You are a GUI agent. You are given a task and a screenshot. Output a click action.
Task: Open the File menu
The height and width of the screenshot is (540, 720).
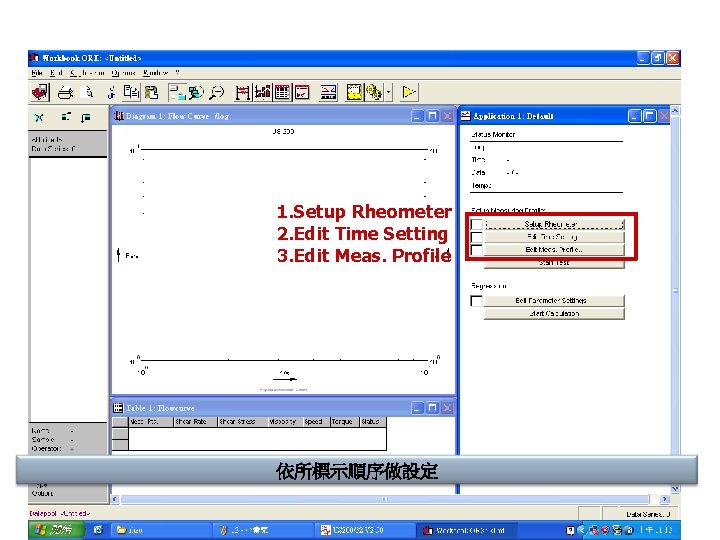pyautogui.click(x=37, y=73)
